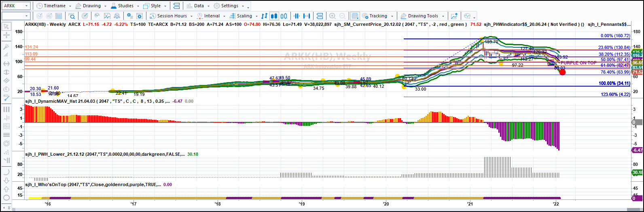Expand the Drawing Tools dropdown arrow
Image resolution: width=644 pixels, height=212 pixels.
tap(443, 16)
